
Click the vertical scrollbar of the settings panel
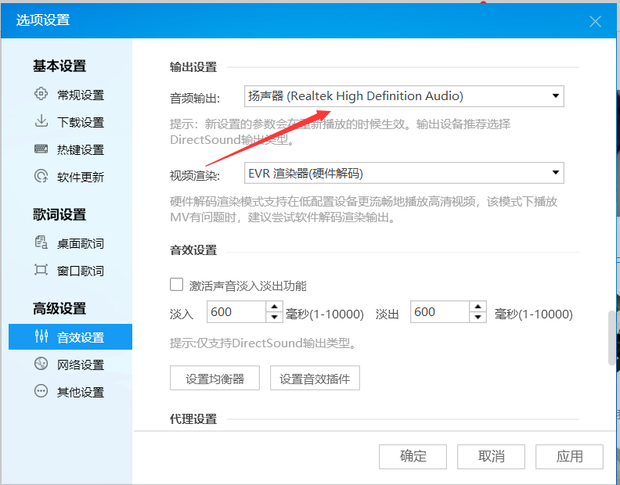click(612, 340)
